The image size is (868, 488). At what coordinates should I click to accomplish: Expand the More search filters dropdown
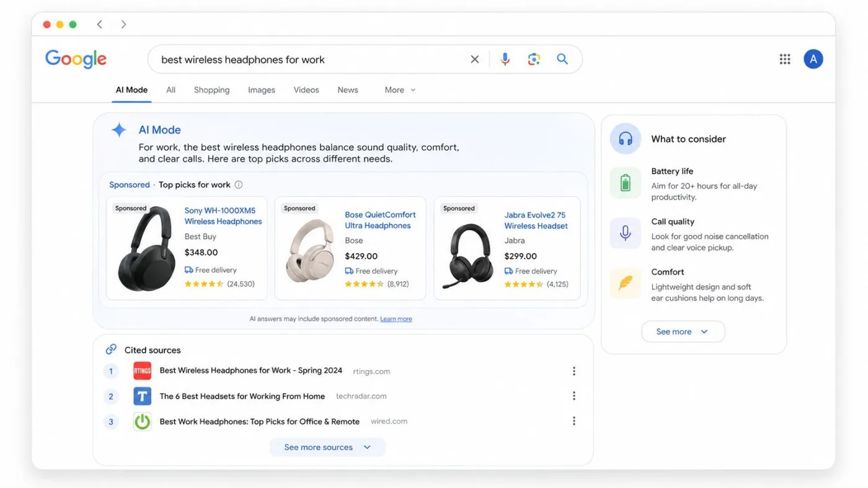(x=400, y=90)
